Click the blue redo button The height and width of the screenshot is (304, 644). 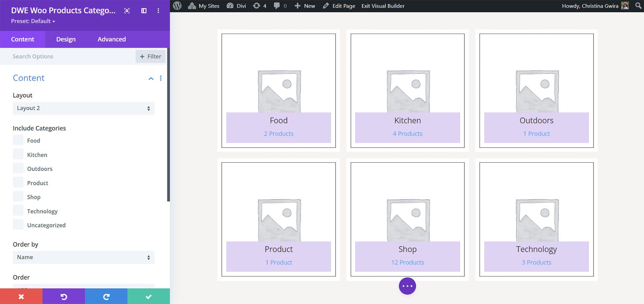coord(106,296)
